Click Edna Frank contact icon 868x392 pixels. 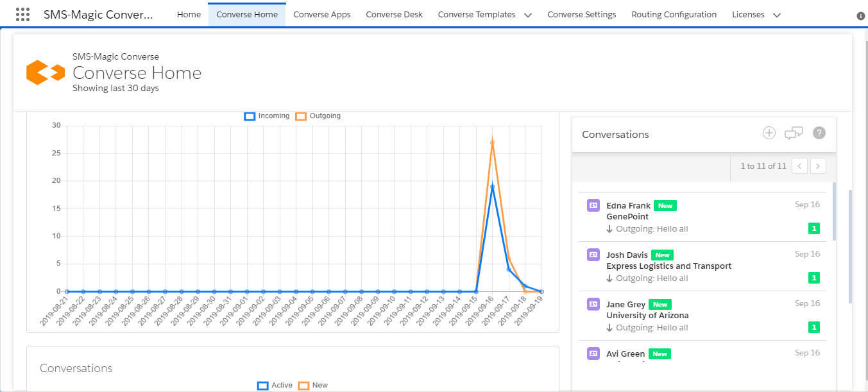click(593, 205)
